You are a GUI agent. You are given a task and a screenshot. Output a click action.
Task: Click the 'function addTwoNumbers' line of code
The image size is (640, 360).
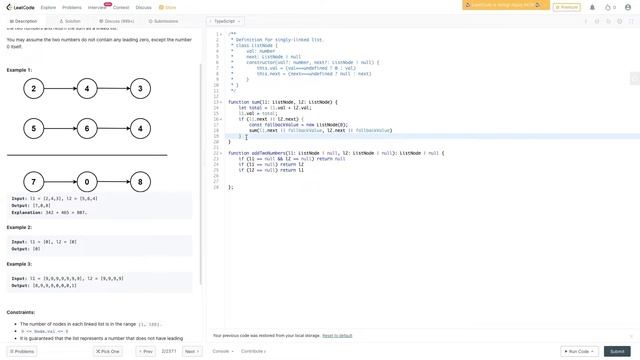pos(336,153)
